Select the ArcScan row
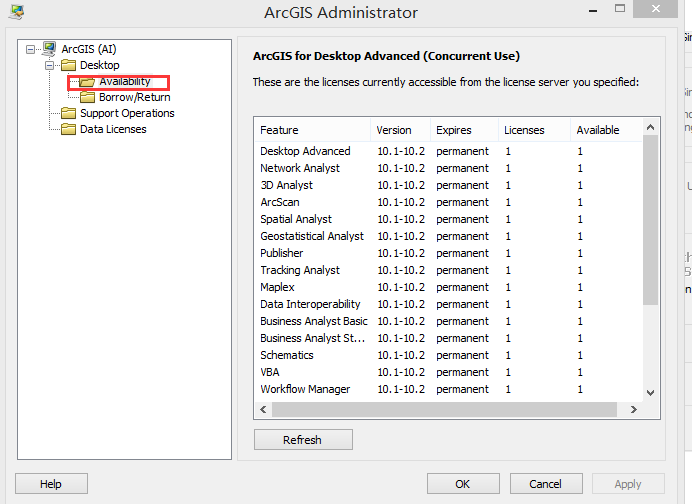 [448, 202]
